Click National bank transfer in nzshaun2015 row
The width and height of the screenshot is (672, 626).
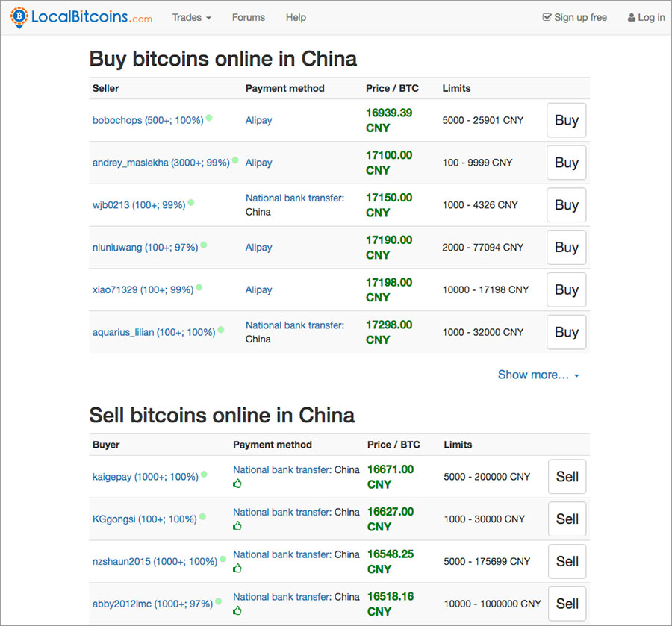pos(282,554)
